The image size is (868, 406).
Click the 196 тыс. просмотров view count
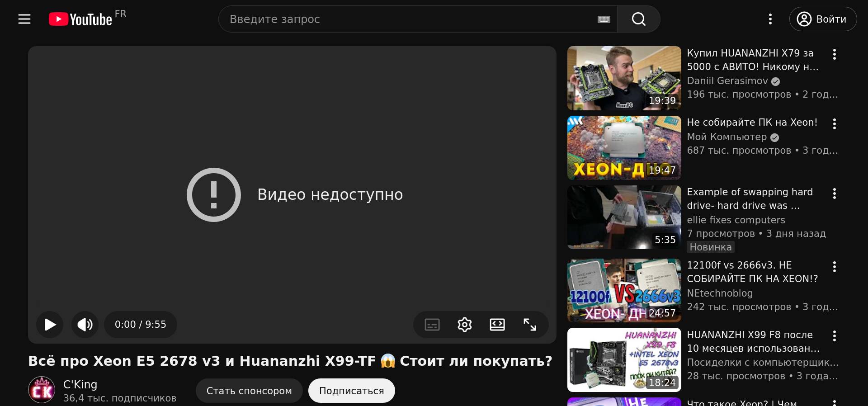tap(739, 94)
